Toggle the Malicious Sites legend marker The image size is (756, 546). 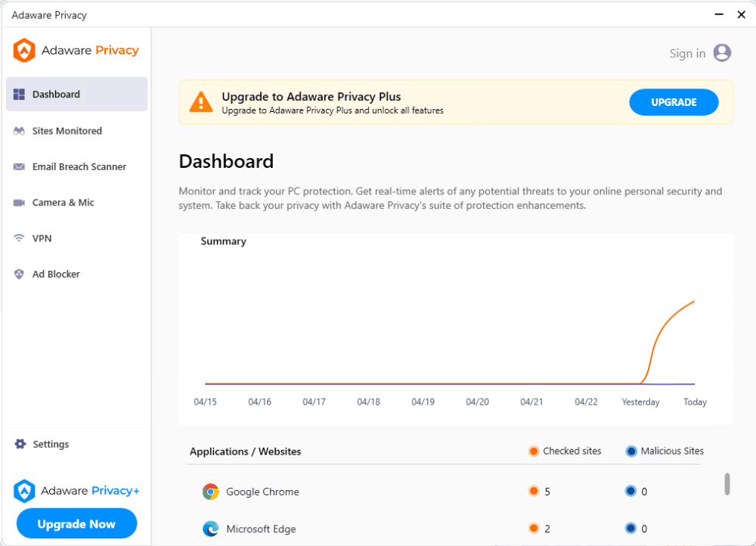point(631,451)
